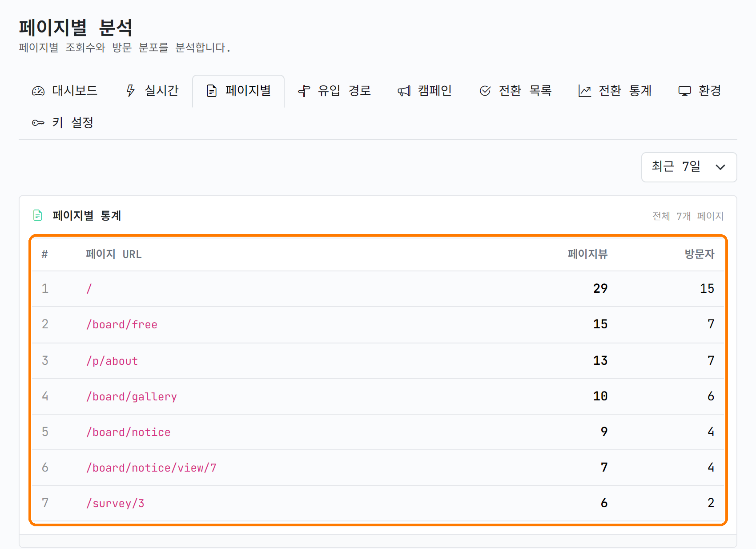The width and height of the screenshot is (756, 549).
Task: Open the /survey/3 URL link
Action: [115, 504]
